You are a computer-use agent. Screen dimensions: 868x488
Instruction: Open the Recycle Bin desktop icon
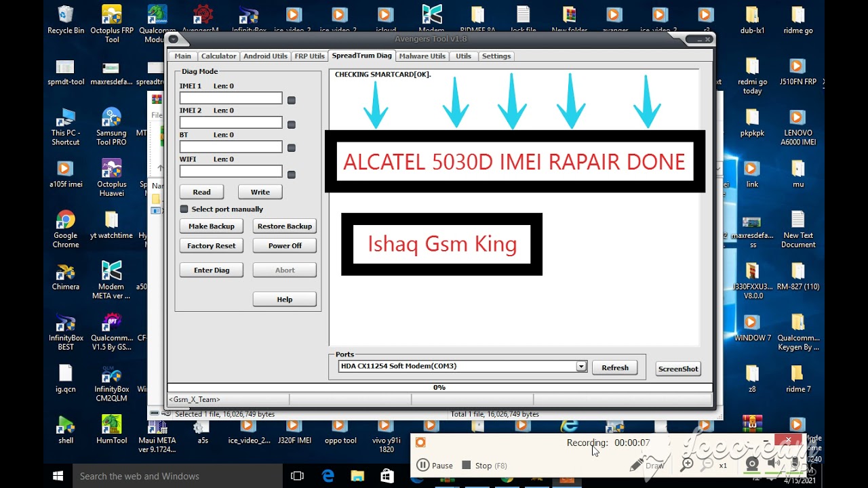point(66,20)
